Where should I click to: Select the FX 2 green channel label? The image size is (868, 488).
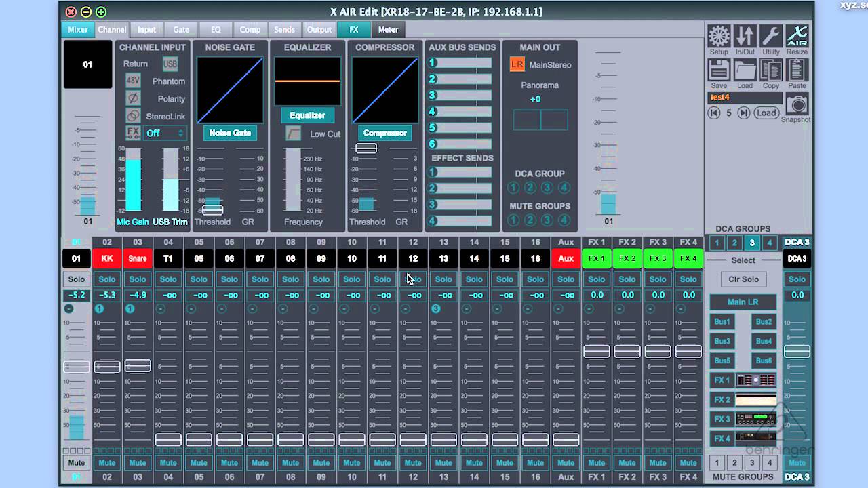pos(627,258)
